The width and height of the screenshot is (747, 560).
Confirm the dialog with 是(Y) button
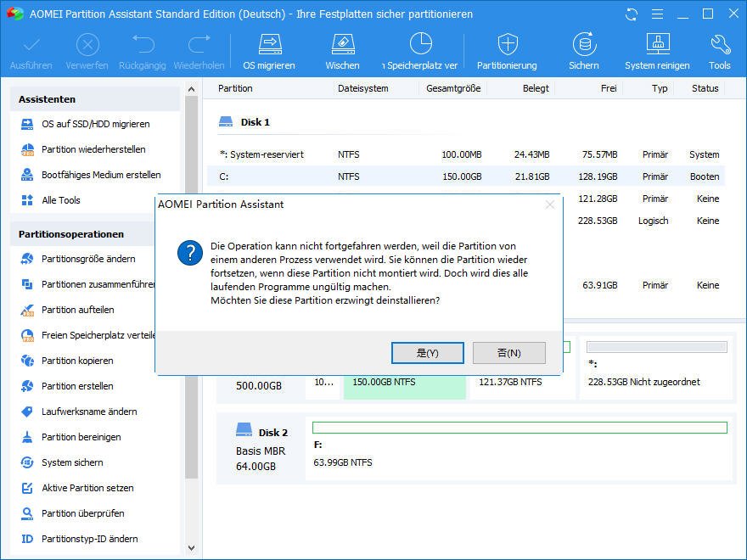427,353
